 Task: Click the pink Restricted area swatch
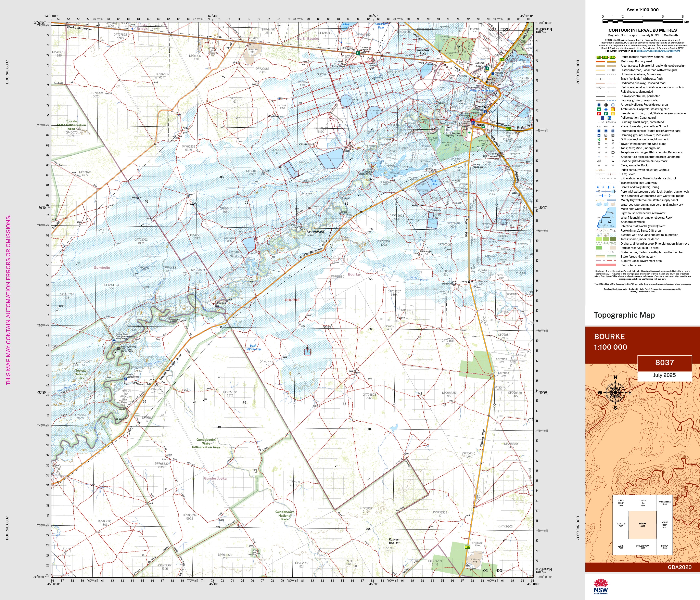coord(606,265)
